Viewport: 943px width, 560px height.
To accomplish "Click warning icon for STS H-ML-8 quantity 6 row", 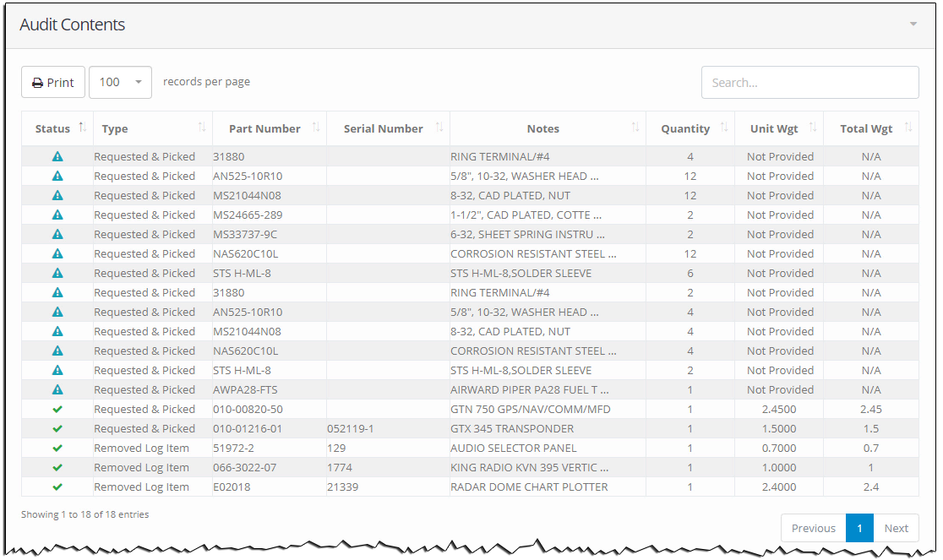I will [57, 274].
